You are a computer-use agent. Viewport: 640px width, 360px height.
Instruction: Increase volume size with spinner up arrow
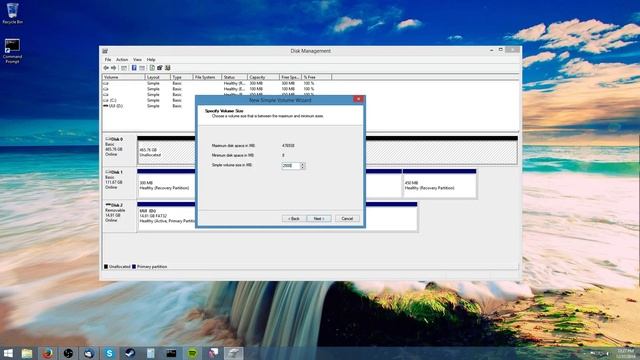(303, 164)
